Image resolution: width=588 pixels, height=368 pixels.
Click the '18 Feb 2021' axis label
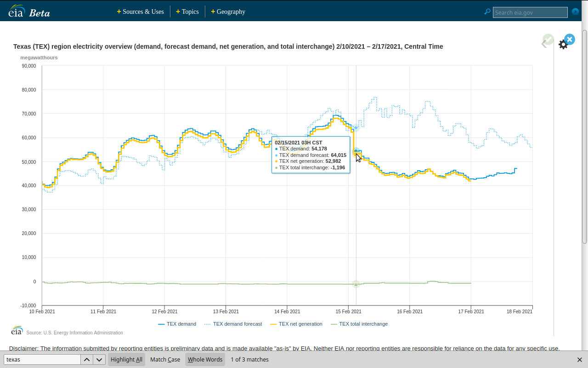coord(520,311)
